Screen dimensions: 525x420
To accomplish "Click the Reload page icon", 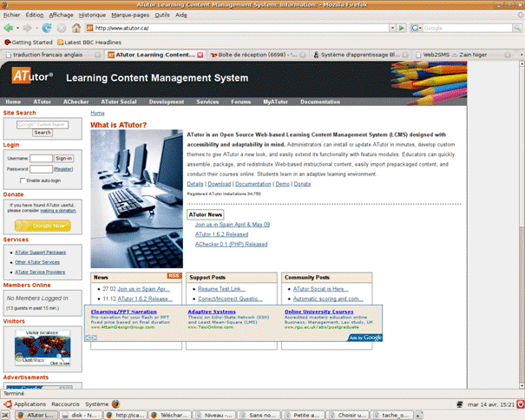I will (47, 28).
